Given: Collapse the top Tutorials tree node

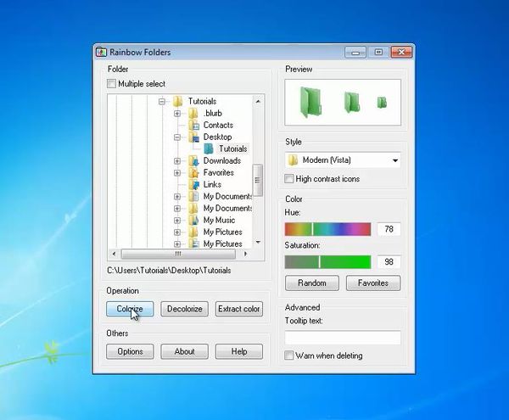Looking at the screenshot, I should pos(162,102).
